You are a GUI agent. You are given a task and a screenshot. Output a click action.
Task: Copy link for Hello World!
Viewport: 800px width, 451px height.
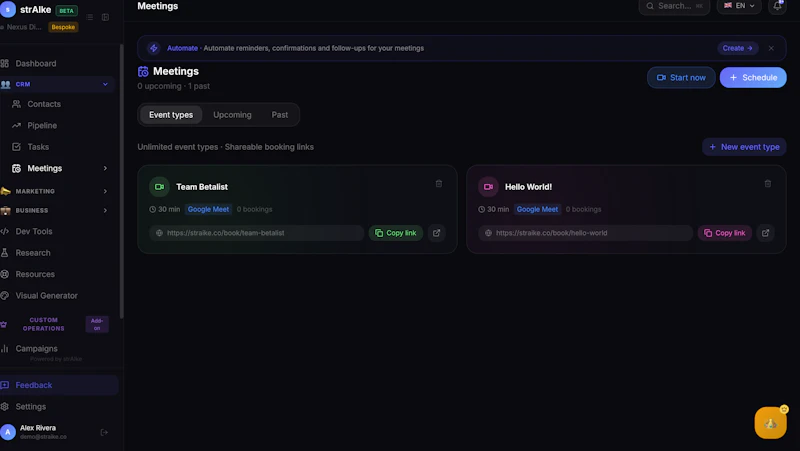(x=724, y=233)
